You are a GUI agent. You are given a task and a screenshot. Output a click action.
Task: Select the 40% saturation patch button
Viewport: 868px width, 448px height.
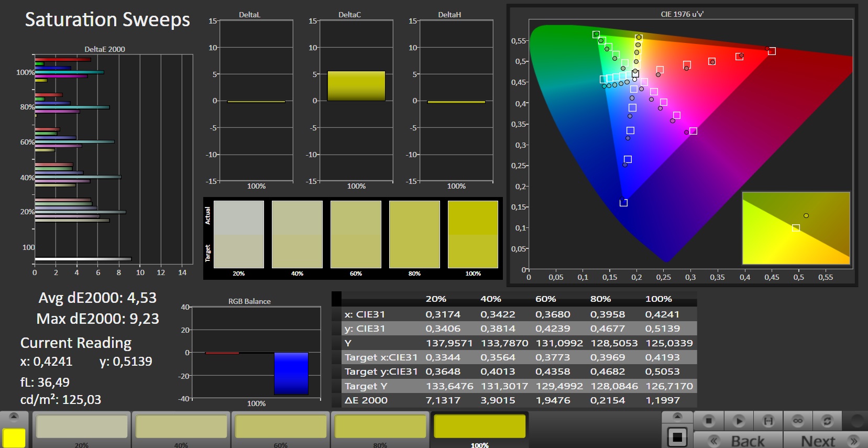(x=181, y=430)
